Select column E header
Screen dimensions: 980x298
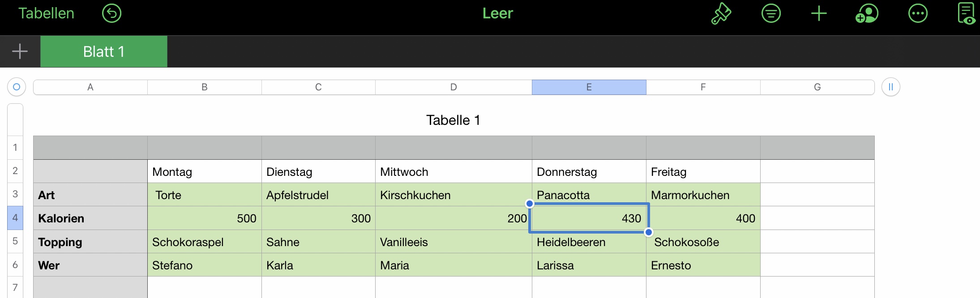589,87
